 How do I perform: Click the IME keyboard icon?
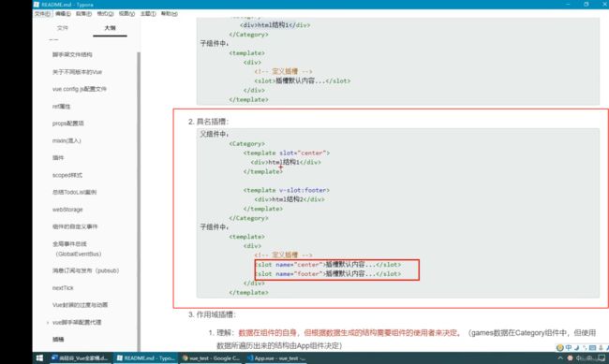coord(593,348)
